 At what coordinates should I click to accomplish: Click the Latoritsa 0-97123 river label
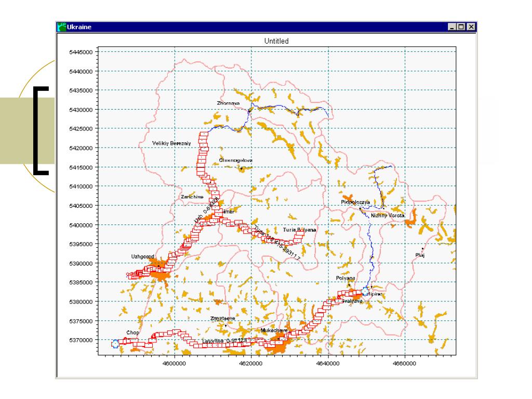coord(224,341)
